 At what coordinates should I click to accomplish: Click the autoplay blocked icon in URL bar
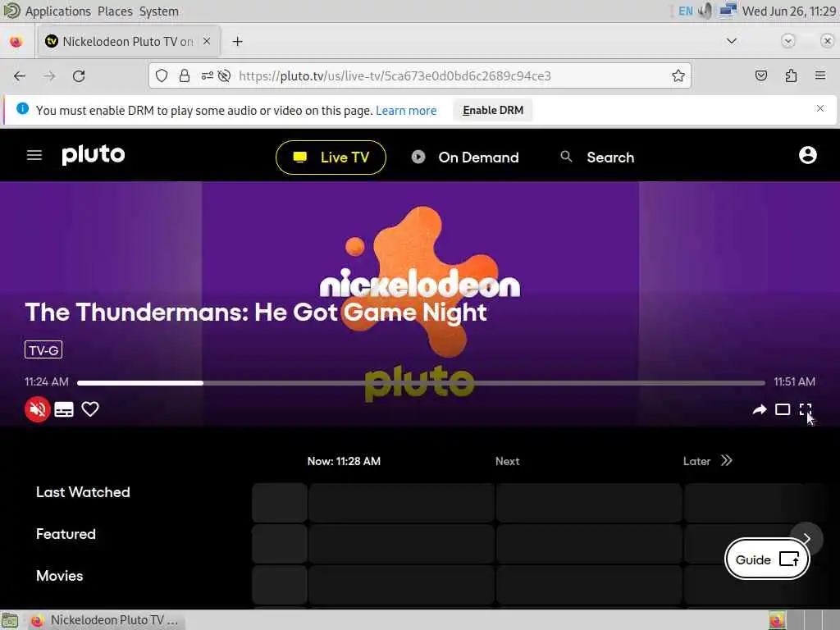(x=225, y=76)
